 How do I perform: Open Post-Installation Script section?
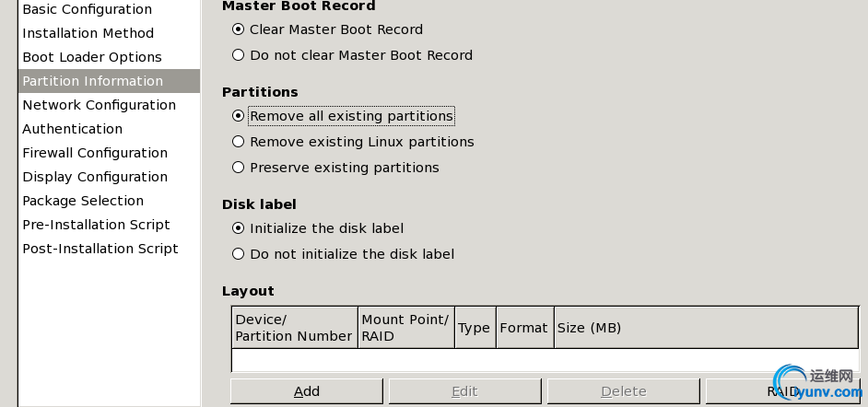[x=100, y=249]
